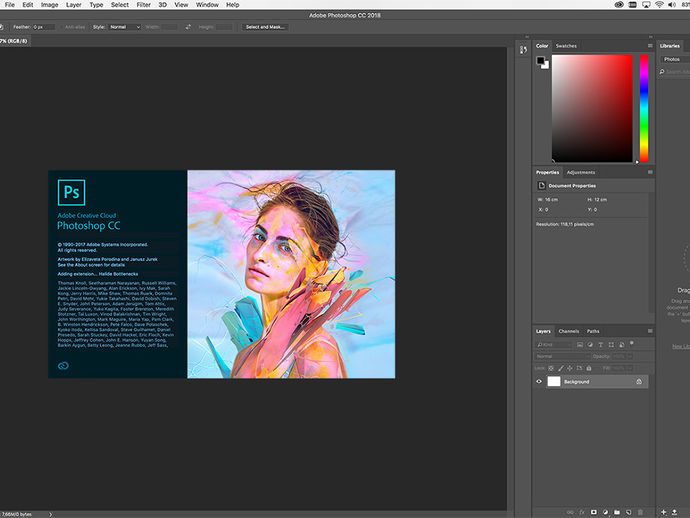Toggle lock position move icon

(569, 368)
